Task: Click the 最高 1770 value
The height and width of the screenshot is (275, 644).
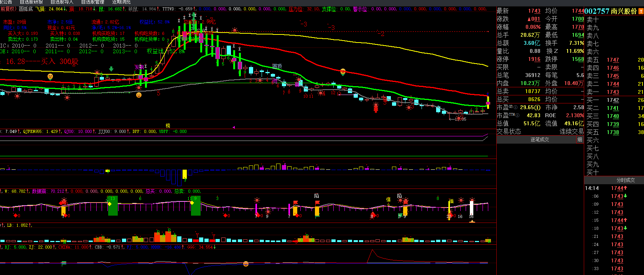Action: tap(578, 27)
